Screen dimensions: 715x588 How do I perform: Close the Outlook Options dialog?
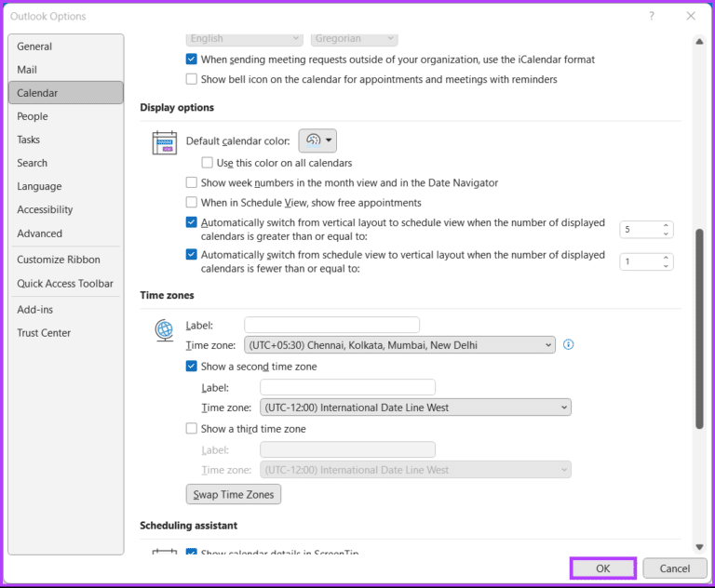coord(691,16)
